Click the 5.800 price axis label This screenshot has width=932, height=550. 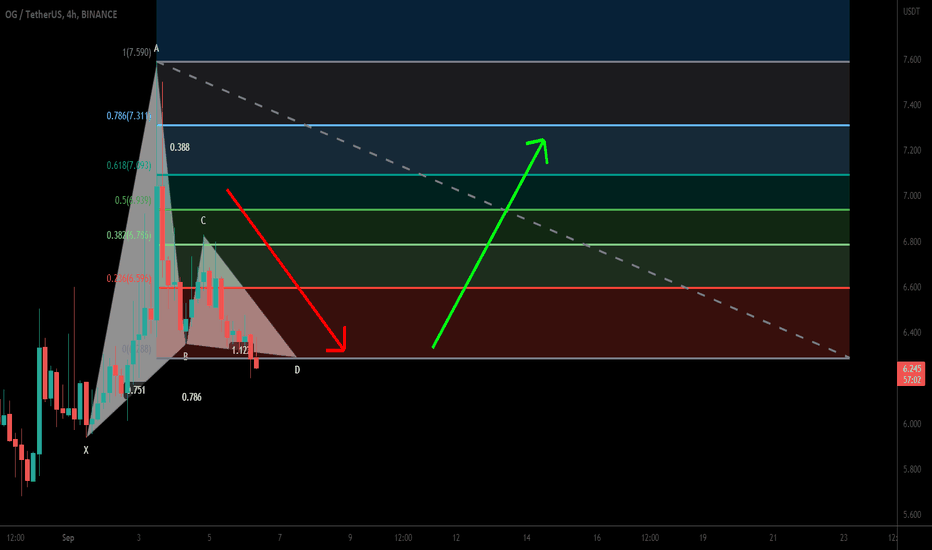click(912, 469)
